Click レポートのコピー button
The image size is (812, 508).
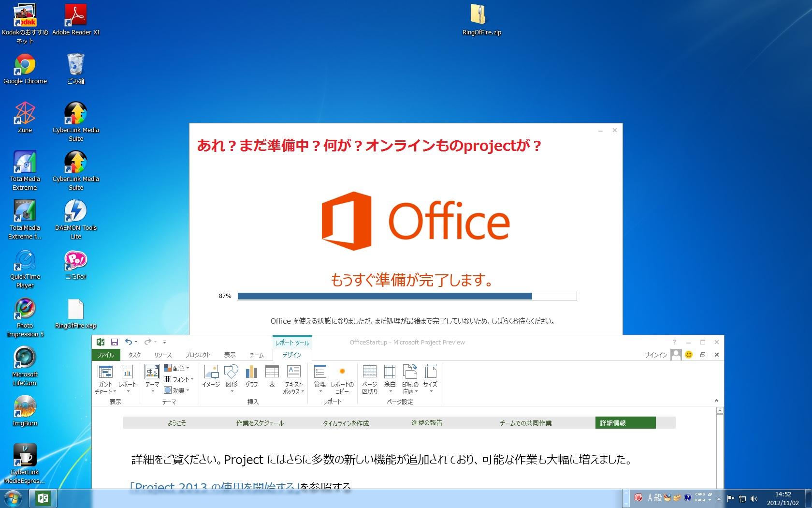coord(342,379)
